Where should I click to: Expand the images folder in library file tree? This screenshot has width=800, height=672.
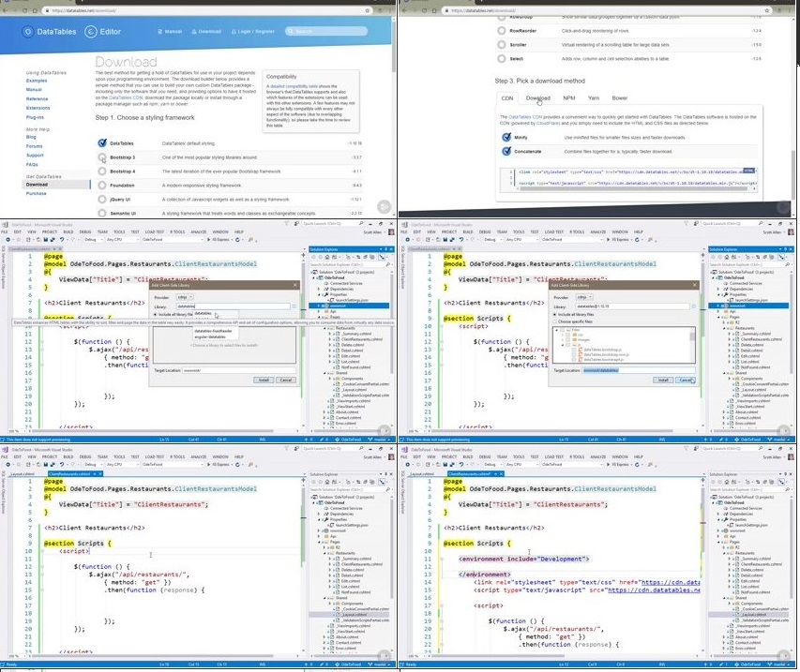(x=563, y=339)
